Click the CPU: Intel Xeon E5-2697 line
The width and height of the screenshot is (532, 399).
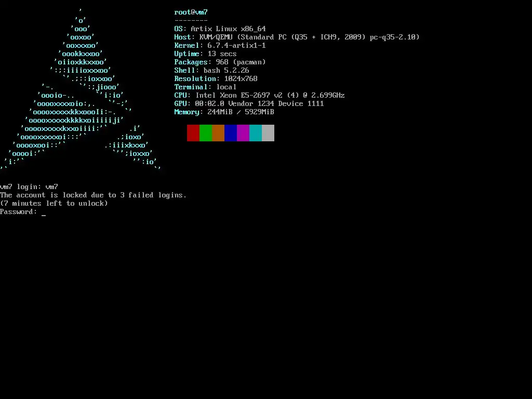[x=260, y=96]
